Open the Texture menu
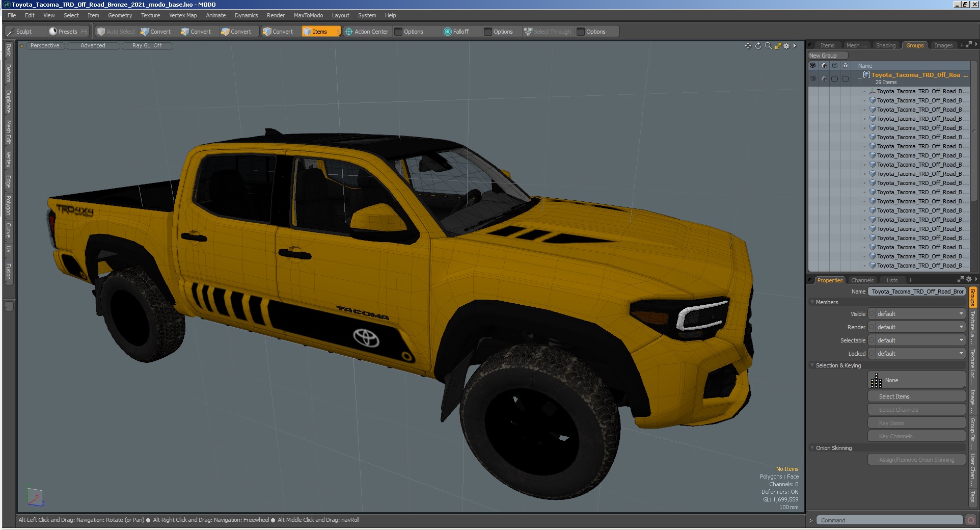980x530 pixels. tap(150, 15)
